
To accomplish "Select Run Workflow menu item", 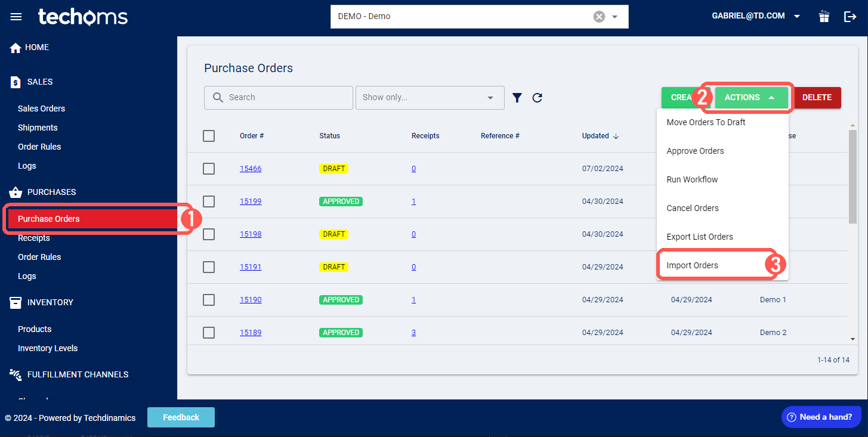I will [722, 179].
